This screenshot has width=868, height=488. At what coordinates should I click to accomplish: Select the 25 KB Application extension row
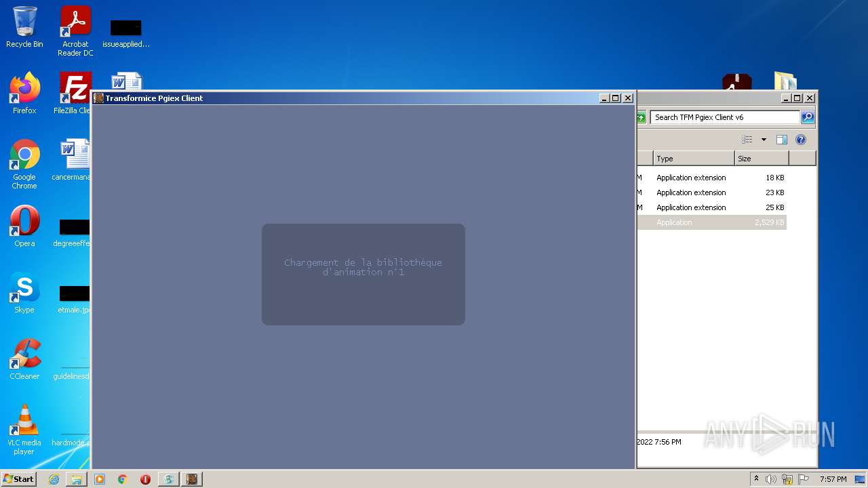pos(711,207)
